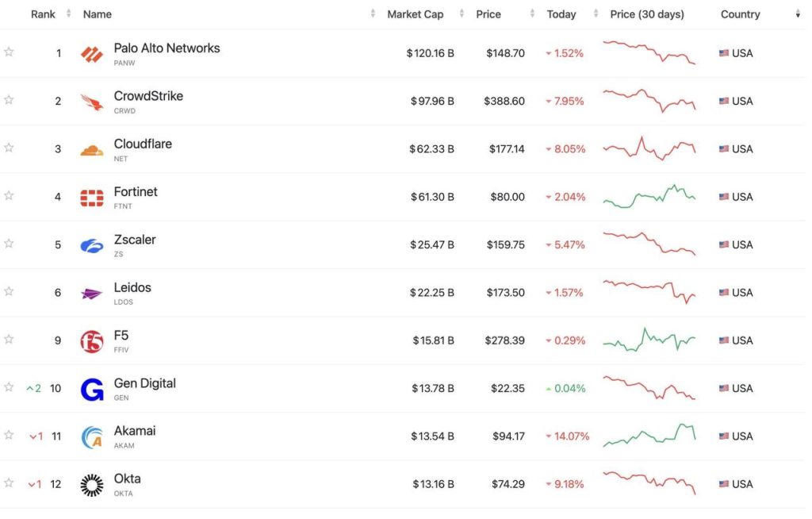Click the Palo Alto Networks logo icon

[92, 54]
